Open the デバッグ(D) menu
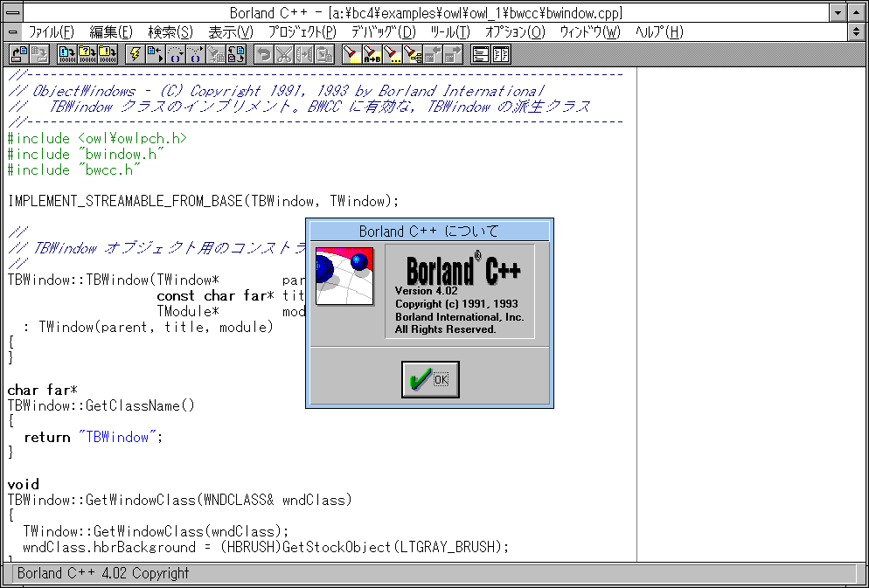 click(x=384, y=32)
